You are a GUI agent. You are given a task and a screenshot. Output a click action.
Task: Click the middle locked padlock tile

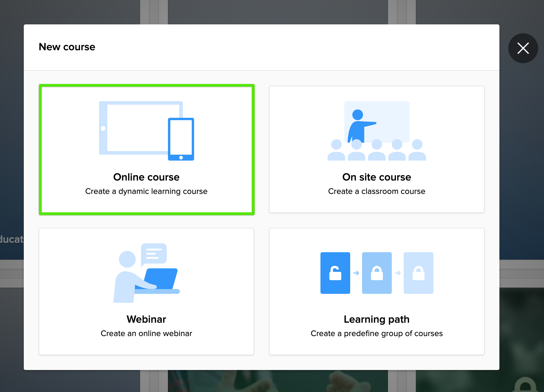click(x=377, y=273)
